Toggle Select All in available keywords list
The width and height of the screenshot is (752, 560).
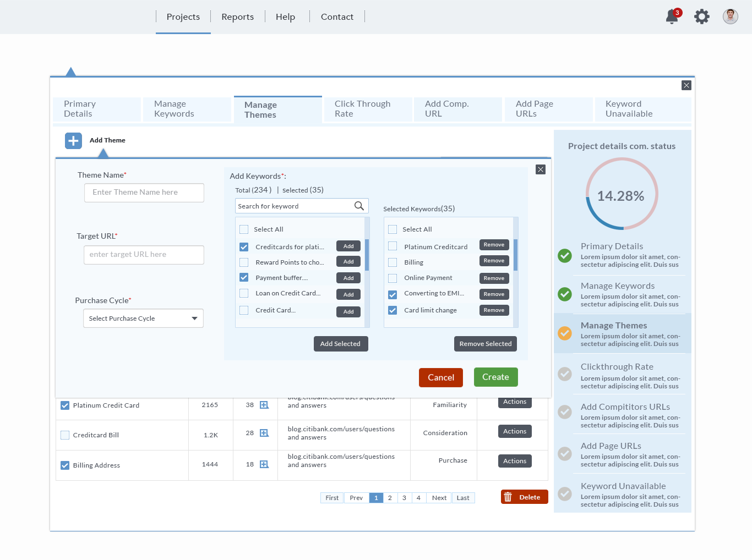[x=244, y=229]
